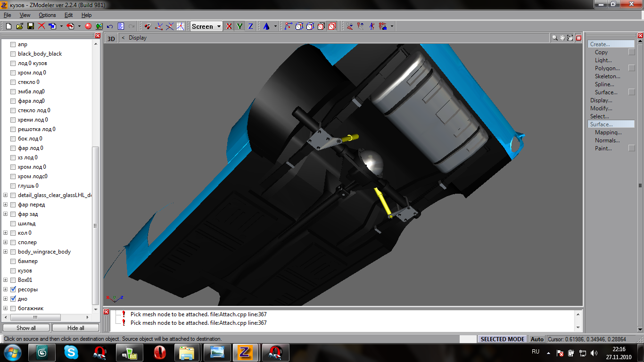Disable visibility of the дно object
The image size is (644, 362).
point(13,299)
